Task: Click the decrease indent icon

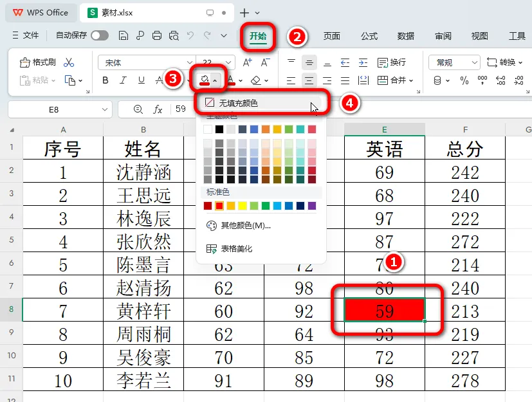Action: tap(345, 62)
